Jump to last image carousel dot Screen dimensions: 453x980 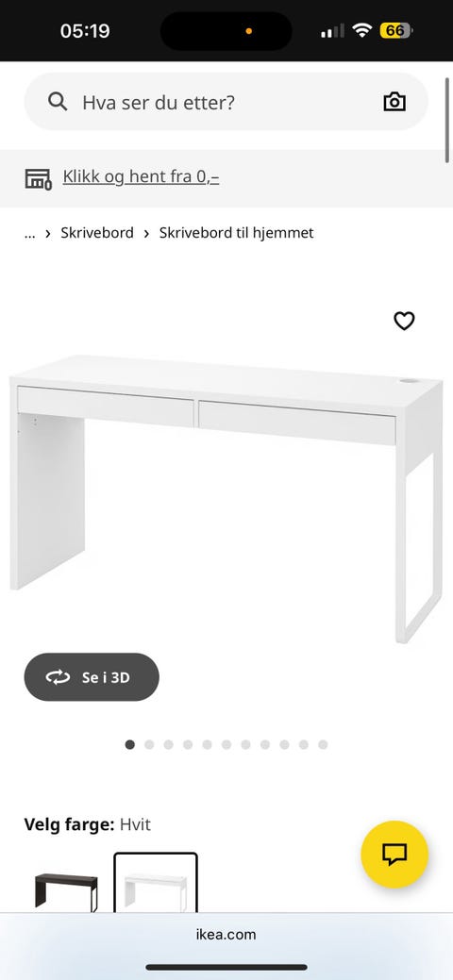[x=323, y=744]
